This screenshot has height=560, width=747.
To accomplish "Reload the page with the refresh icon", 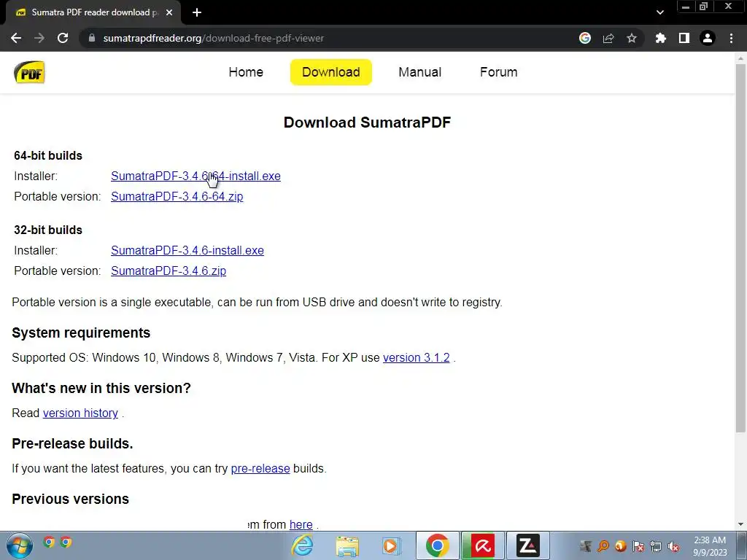I will [63, 38].
